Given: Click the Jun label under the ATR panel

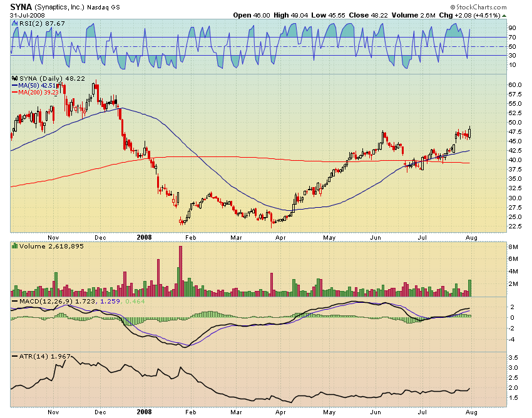Looking at the screenshot, I should 376,412.
